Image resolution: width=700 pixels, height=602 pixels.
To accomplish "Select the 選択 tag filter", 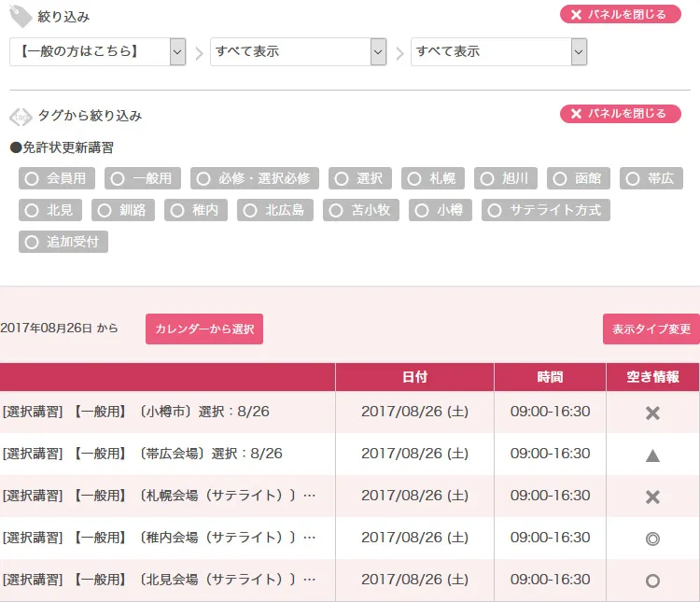I will (360, 178).
